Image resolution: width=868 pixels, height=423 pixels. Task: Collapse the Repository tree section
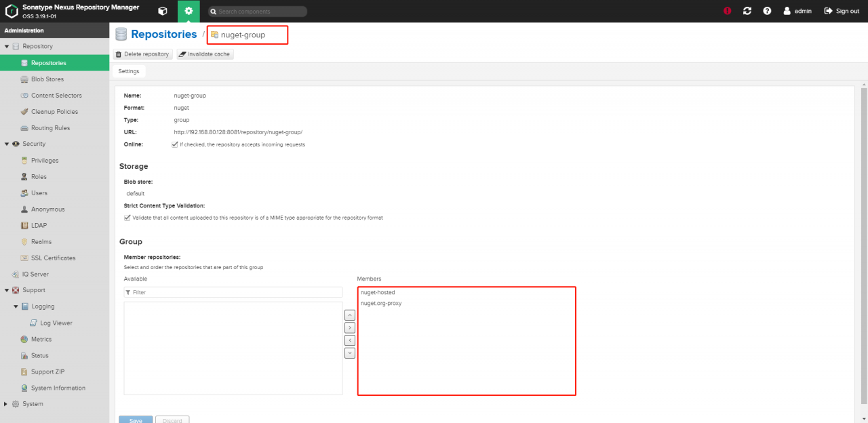(x=7, y=47)
